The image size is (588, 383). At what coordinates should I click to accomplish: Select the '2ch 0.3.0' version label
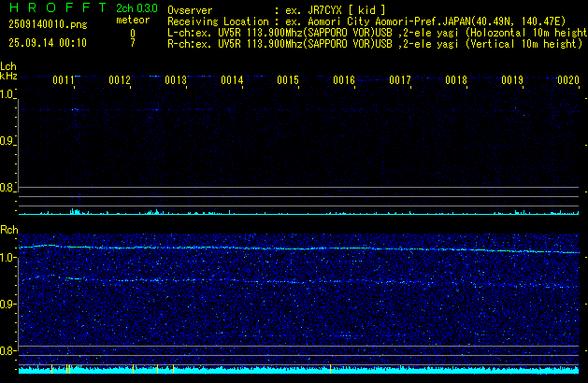coord(136,8)
